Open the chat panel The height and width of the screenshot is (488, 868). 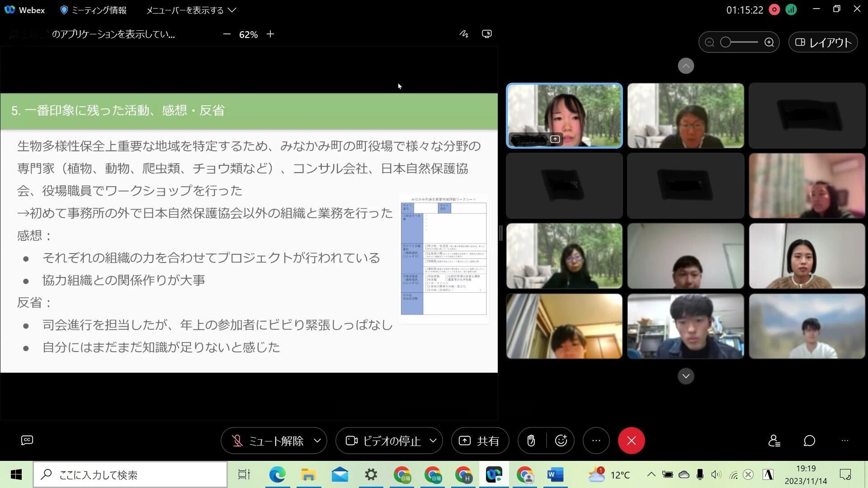click(809, 441)
